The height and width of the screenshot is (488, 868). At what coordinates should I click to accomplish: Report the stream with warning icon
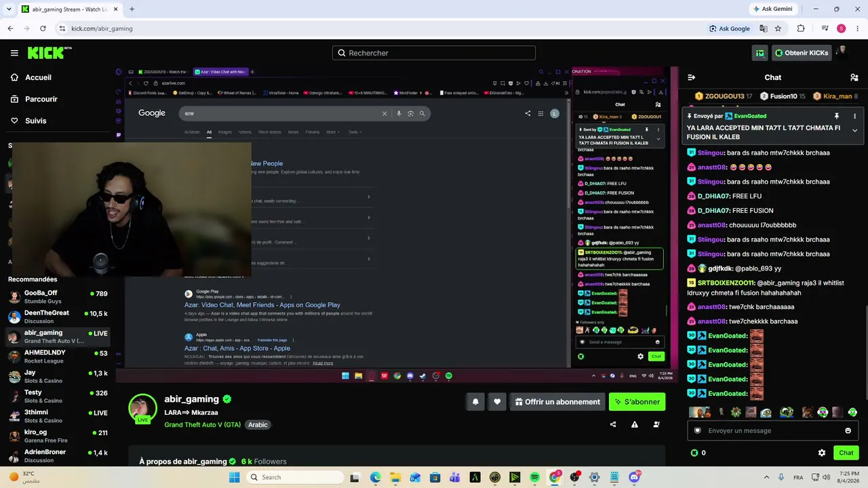(x=635, y=424)
